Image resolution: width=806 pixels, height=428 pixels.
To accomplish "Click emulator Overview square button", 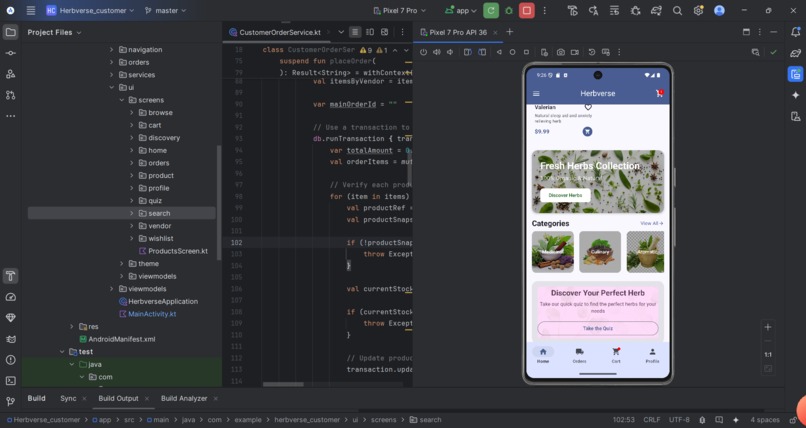I will (x=526, y=52).
